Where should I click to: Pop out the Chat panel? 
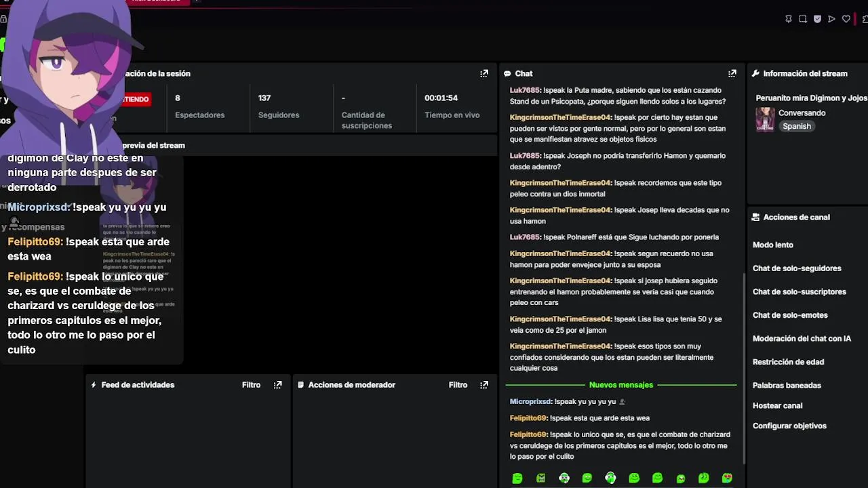(x=732, y=73)
